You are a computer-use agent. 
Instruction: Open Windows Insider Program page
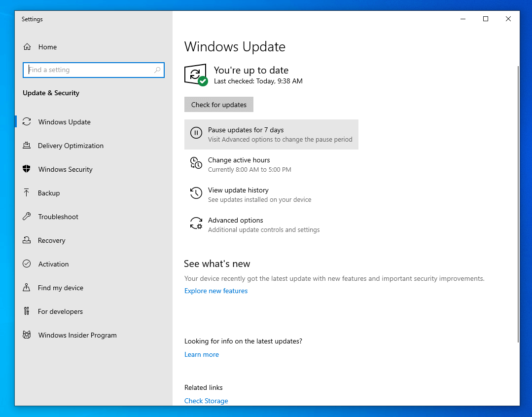(x=94, y=335)
